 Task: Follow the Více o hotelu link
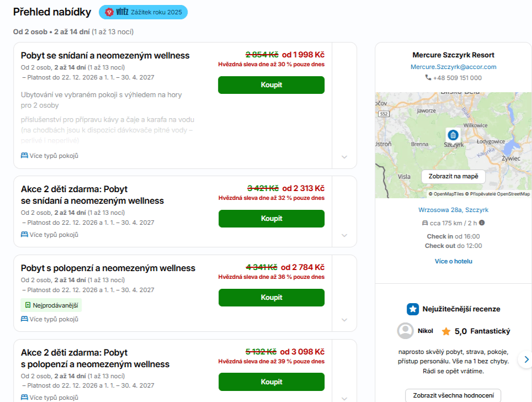coord(453,261)
